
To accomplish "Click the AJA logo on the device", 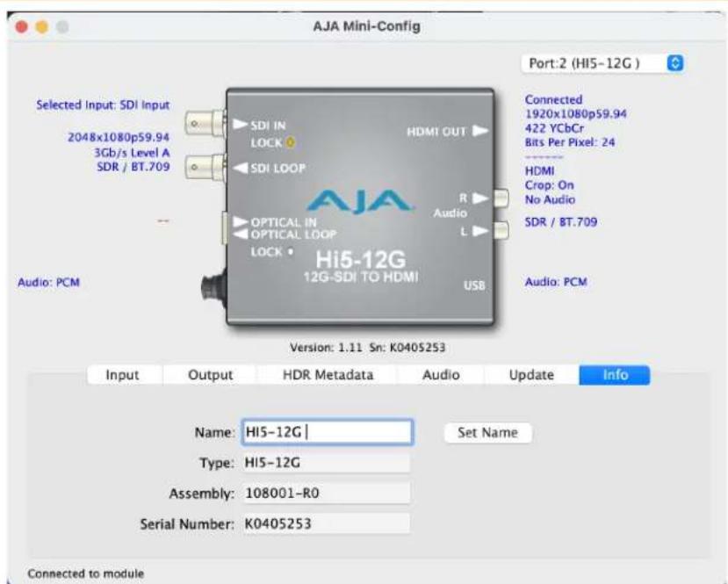I will 360,201.
